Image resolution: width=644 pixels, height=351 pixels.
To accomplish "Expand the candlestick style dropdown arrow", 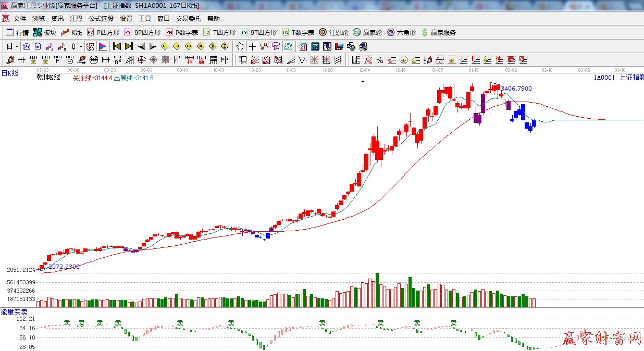I will point(81,46).
